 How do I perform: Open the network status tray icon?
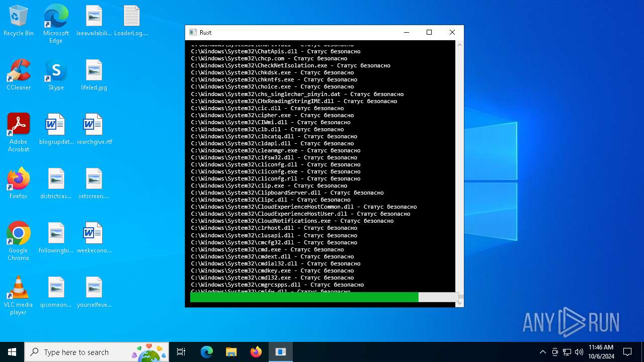coord(567,352)
